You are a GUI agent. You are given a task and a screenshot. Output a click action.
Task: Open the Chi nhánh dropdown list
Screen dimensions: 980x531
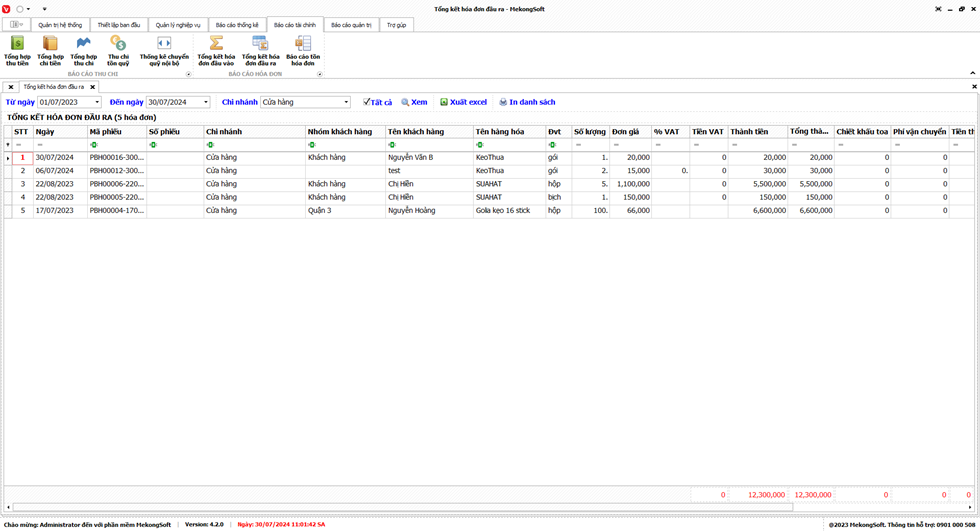(x=346, y=102)
